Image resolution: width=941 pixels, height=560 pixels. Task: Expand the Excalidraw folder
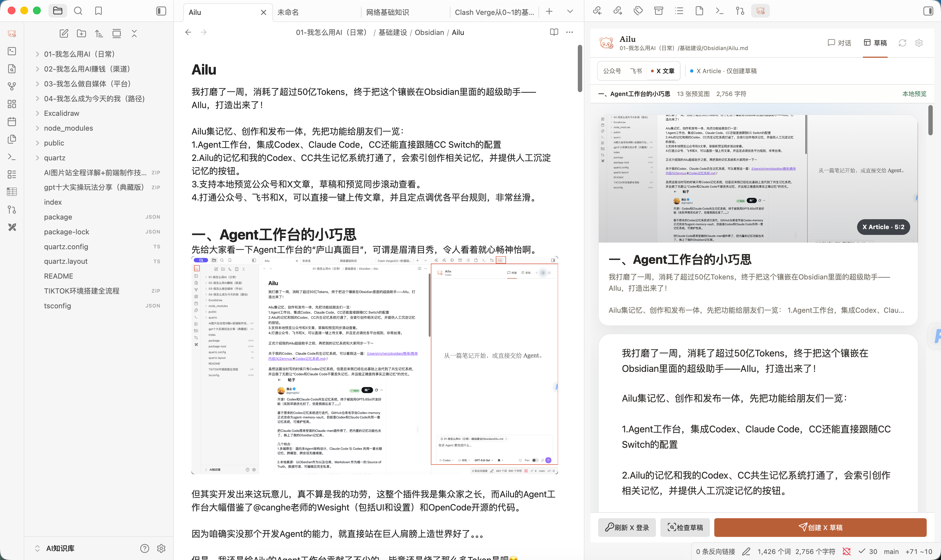tap(37, 113)
